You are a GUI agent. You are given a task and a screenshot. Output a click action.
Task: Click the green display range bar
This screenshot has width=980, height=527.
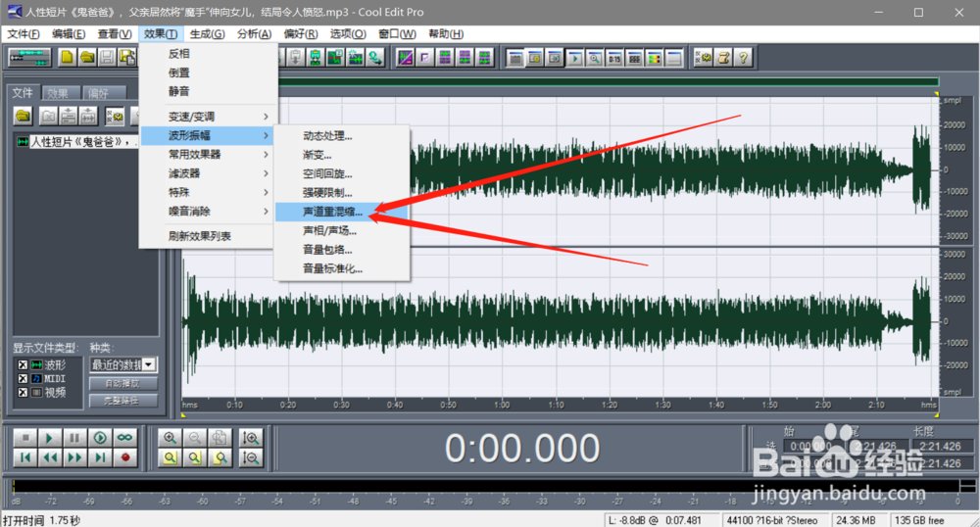[x=608, y=81]
